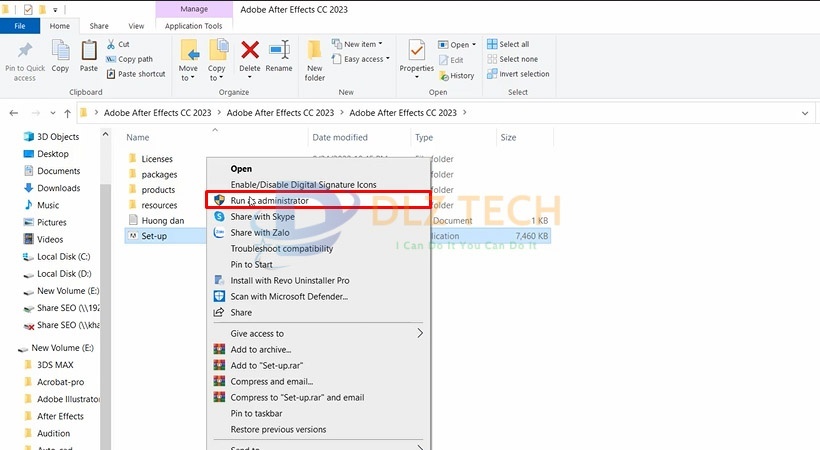Open Downloads in the navigation pane
This screenshot has width=820, height=450.
click(x=58, y=188)
